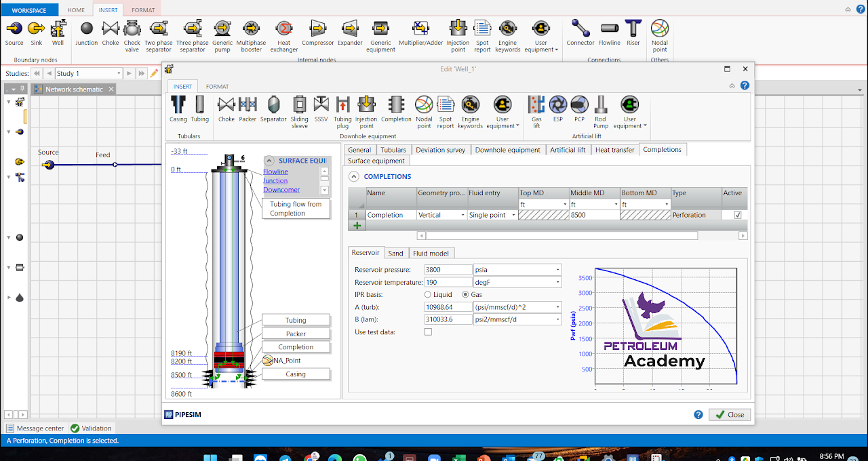This screenshot has height=461, width=868.
Task: Open Reservoir temperature degF unit dropdown
Action: click(557, 282)
